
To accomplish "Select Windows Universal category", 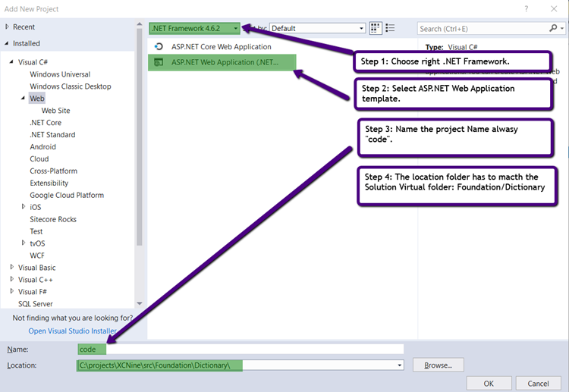I will [60, 74].
